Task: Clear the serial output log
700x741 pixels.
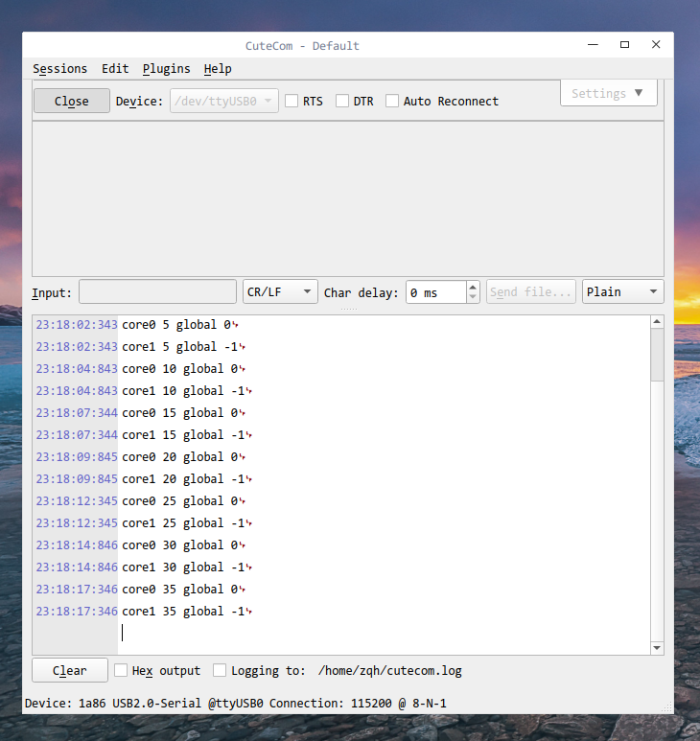Action: (x=70, y=670)
